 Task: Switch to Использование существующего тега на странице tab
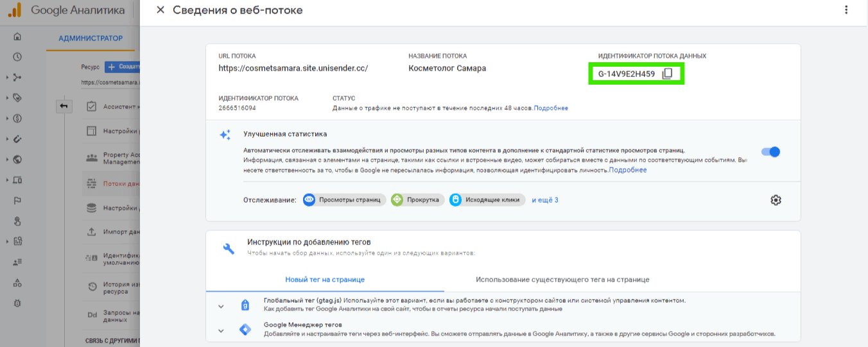(x=562, y=280)
